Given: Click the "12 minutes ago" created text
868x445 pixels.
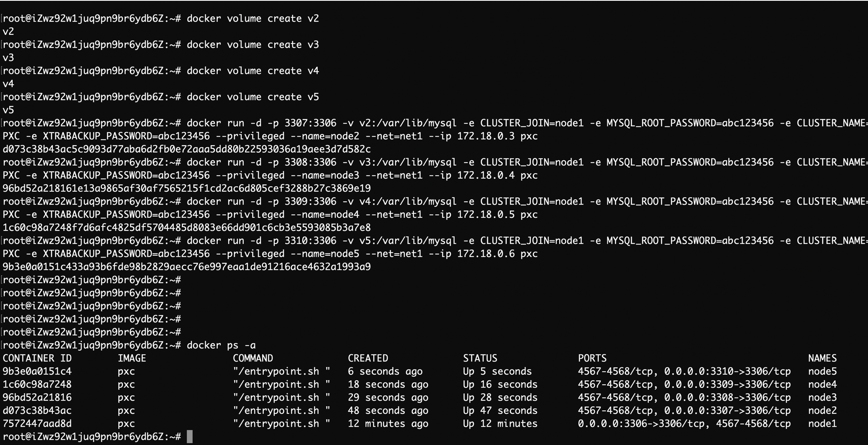Looking at the screenshot, I should (388, 423).
